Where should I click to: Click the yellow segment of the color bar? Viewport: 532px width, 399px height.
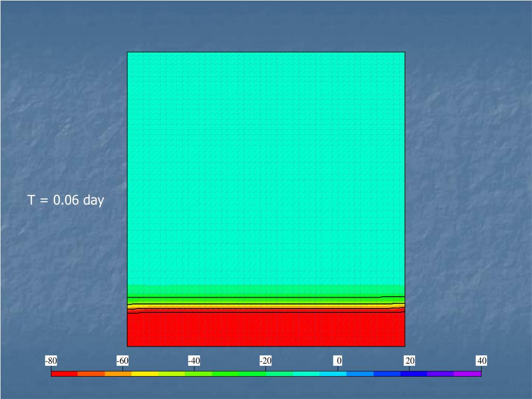(145, 374)
